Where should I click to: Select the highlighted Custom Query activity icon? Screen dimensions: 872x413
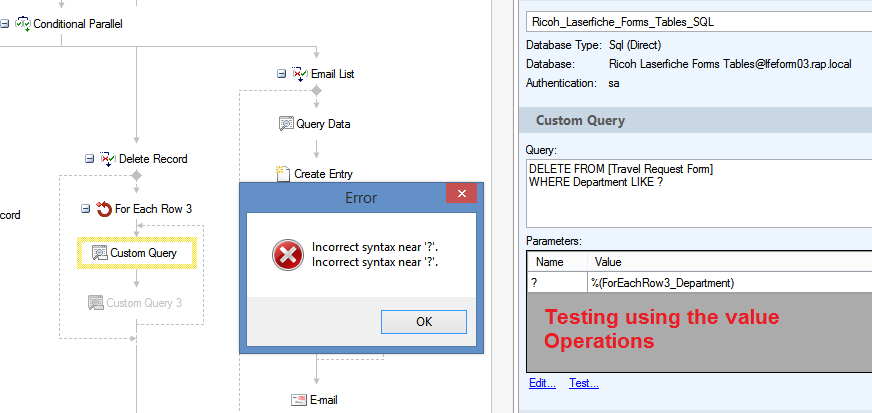(x=100, y=253)
